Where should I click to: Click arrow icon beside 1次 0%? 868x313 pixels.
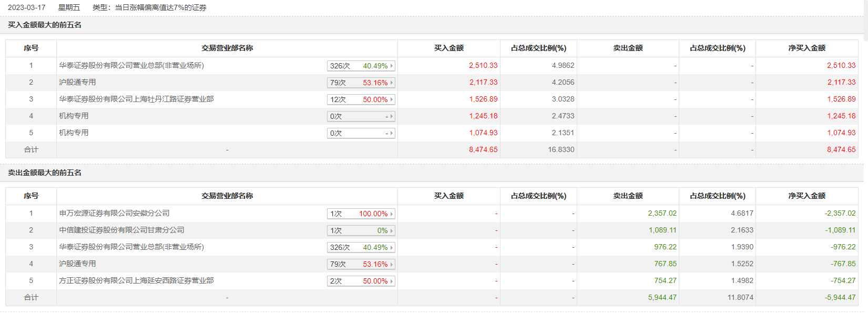392,230
